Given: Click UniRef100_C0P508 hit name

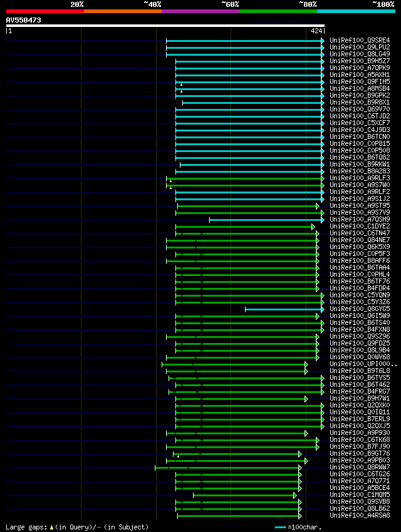Looking at the screenshot, I should (360, 151).
